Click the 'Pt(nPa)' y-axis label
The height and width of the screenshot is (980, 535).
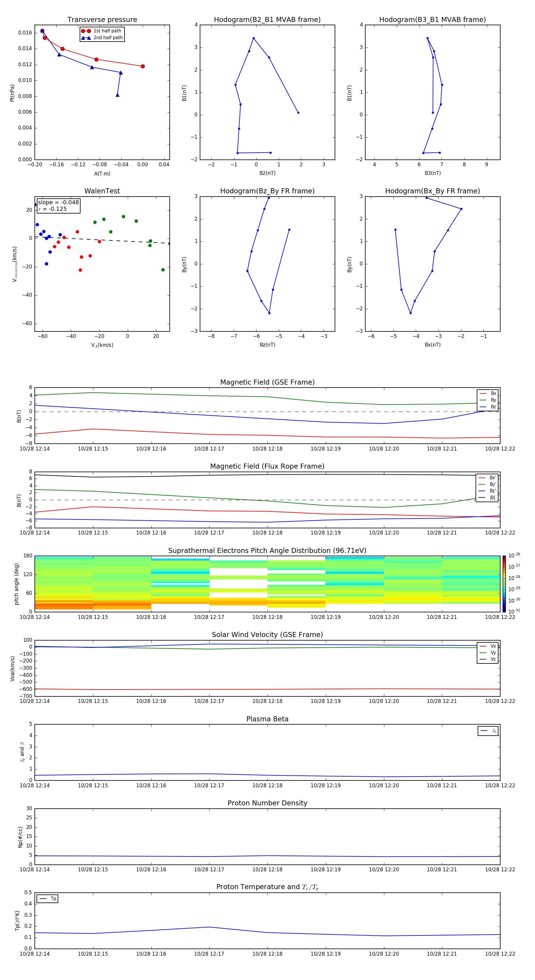pos(12,92)
